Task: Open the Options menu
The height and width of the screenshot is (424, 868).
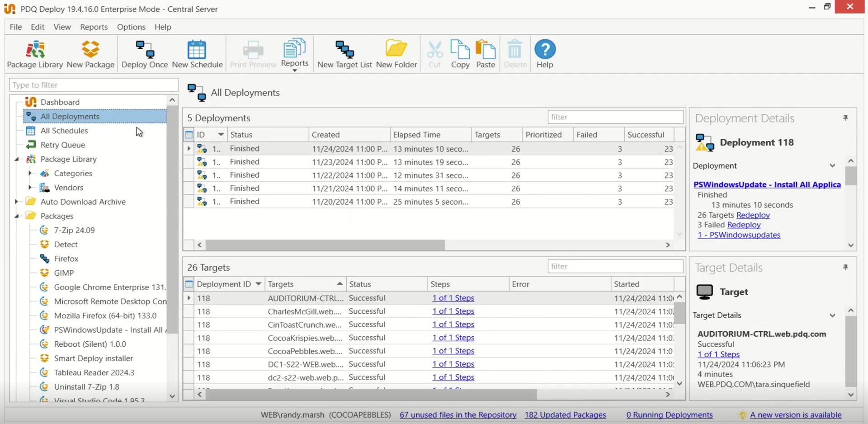Action: 131,27
